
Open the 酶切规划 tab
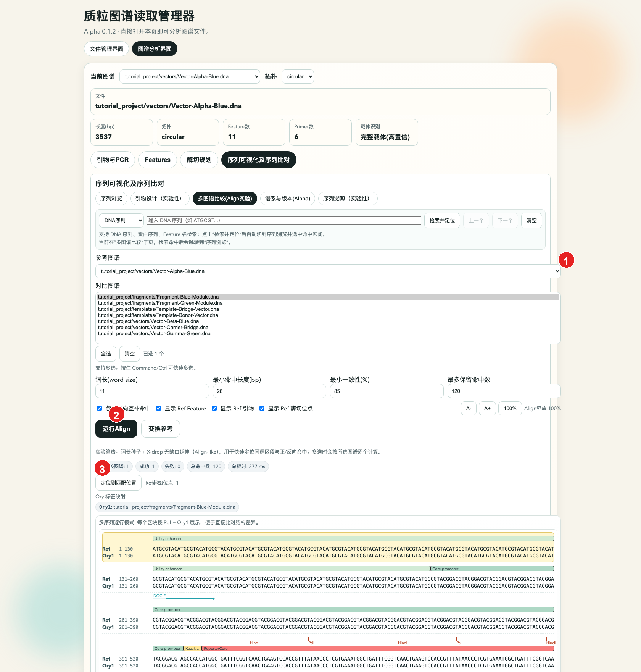click(x=198, y=160)
